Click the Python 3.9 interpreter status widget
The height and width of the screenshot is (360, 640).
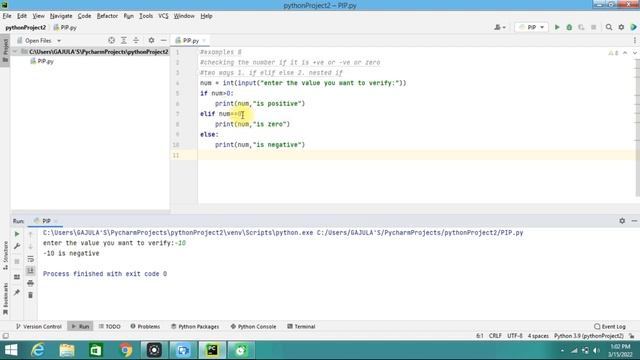589,336
